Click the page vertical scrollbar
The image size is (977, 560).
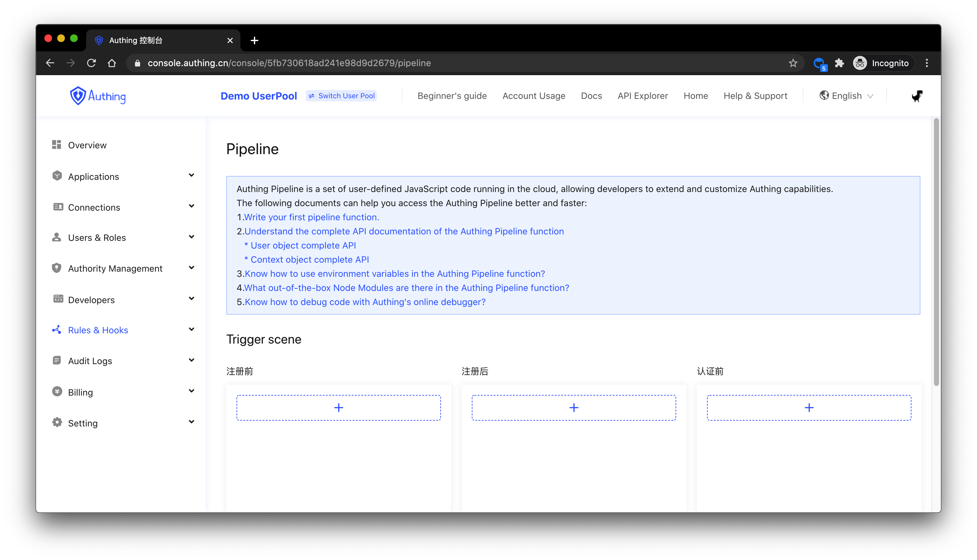(x=936, y=252)
